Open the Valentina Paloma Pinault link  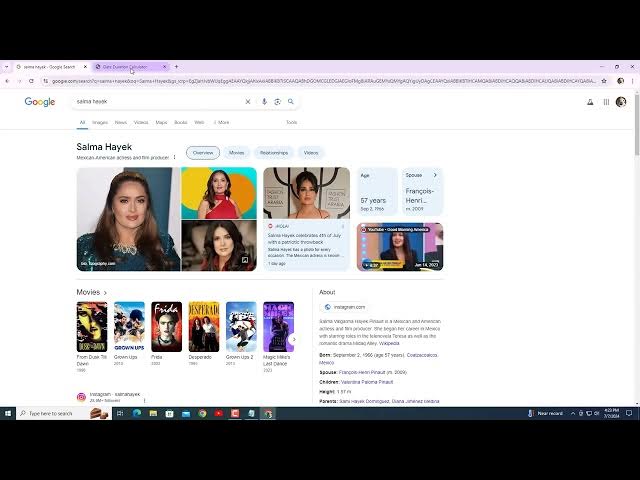[367, 382]
